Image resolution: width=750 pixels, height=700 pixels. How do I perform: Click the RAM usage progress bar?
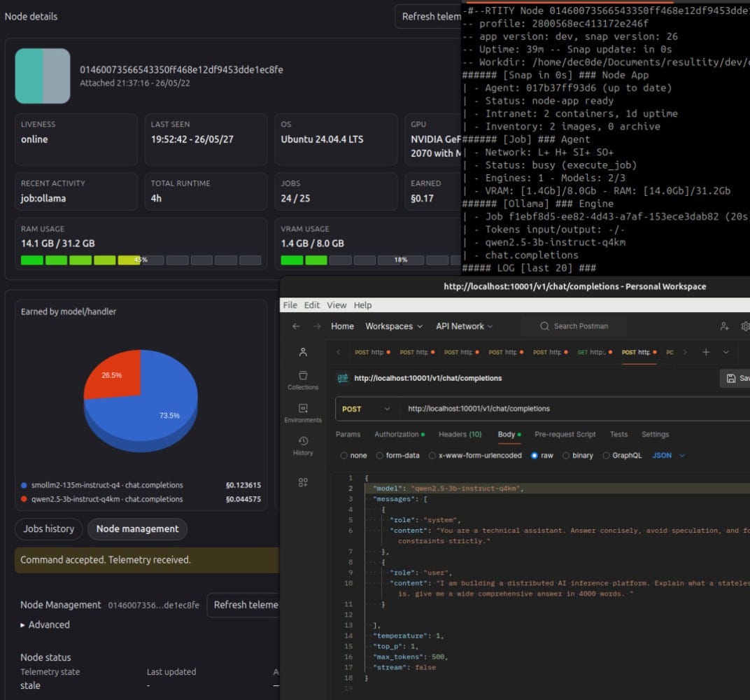click(141, 260)
